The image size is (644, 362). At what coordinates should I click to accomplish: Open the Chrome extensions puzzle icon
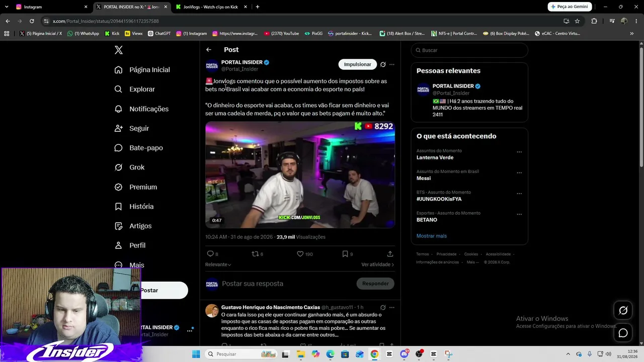point(594,21)
